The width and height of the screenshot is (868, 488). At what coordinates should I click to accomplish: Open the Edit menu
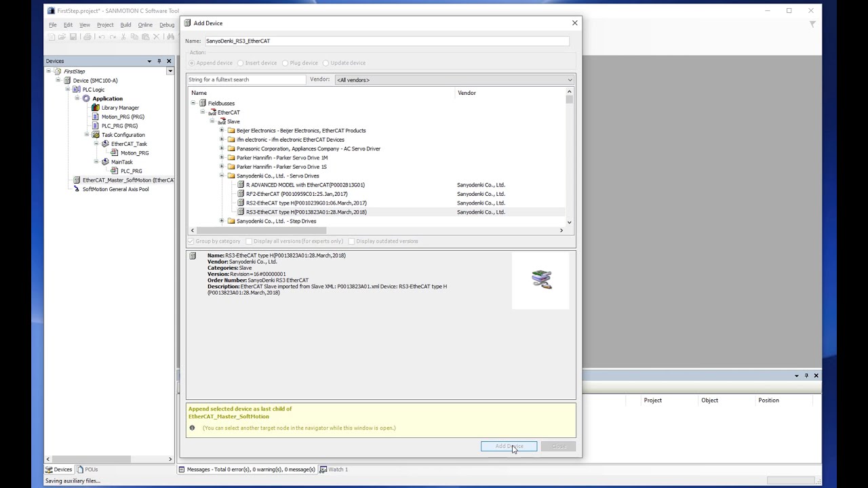click(x=68, y=25)
